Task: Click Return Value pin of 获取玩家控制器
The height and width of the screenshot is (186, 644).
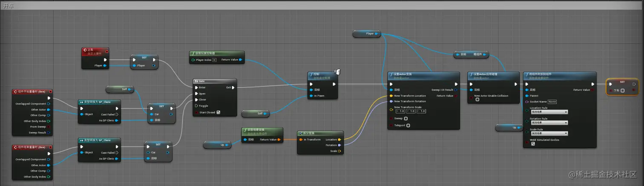Action: tap(241, 60)
